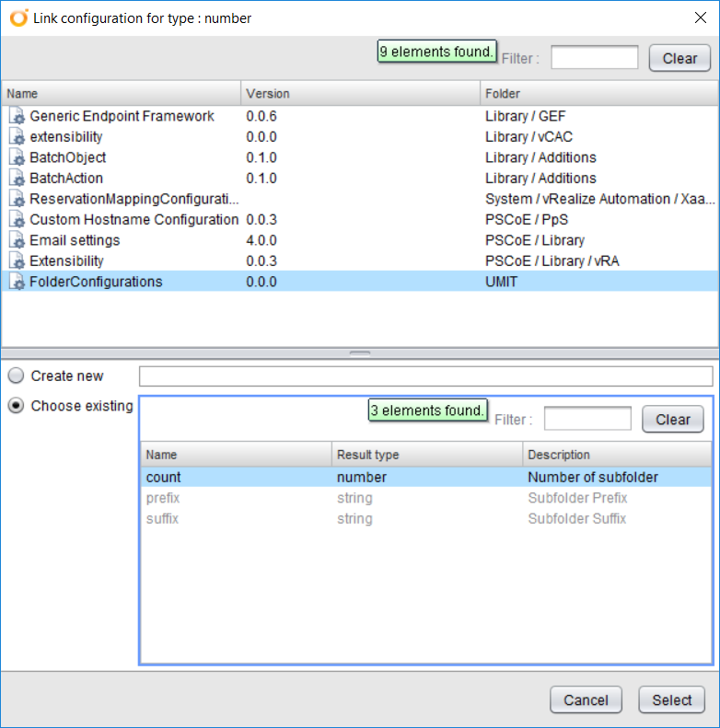Select the BatchObject configuration icon
The width and height of the screenshot is (720, 728).
(17, 158)
